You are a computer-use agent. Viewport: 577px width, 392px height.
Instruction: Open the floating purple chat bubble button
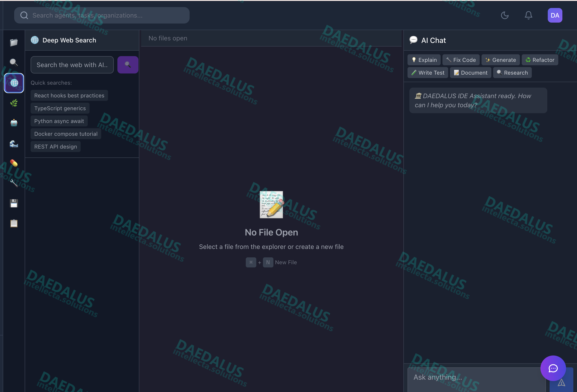553,368
